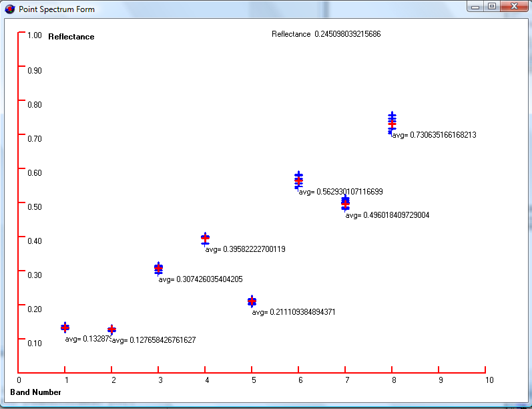This screenshot has width=532, height=409.
Task: Click the Reflectance 0.245098039215686 readout at top
Action: pyautogui.click(x=326, y=34)
